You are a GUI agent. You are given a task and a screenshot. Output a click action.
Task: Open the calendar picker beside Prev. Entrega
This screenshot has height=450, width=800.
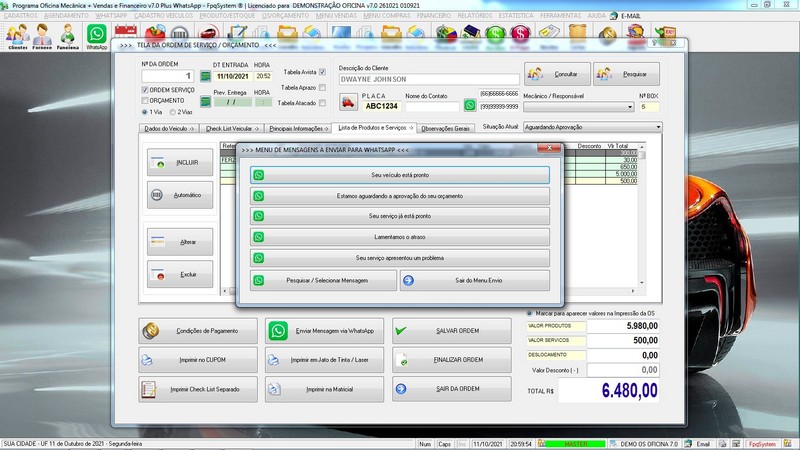click(x=205, y=102)
